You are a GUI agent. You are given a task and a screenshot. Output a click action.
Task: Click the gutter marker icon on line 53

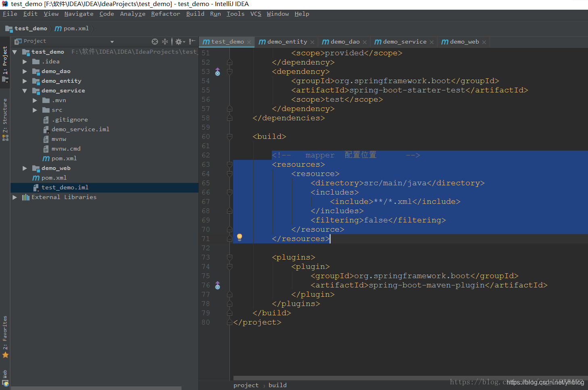pos(218,72)
